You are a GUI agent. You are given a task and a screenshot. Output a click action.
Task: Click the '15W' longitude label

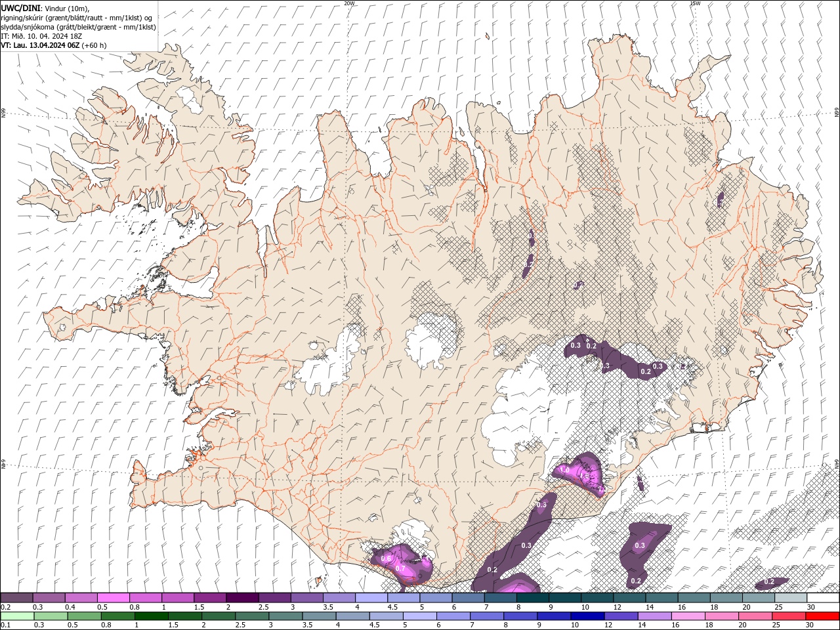click(x=695, y=3)
